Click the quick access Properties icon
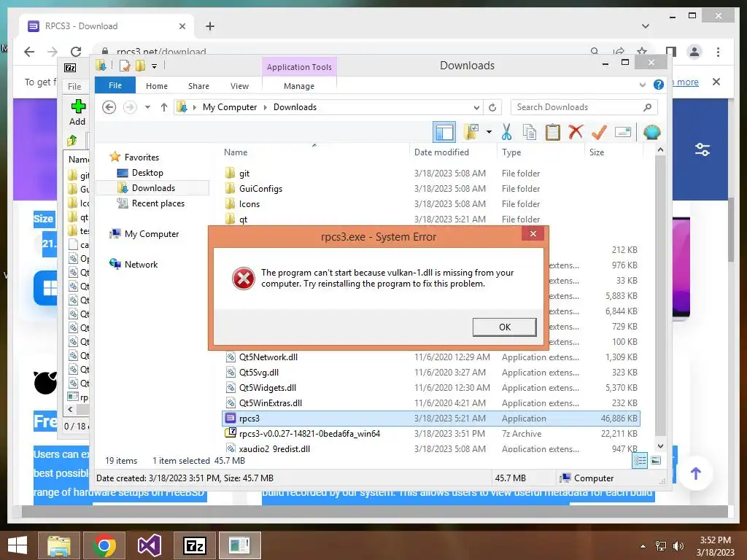 point(125,66)
